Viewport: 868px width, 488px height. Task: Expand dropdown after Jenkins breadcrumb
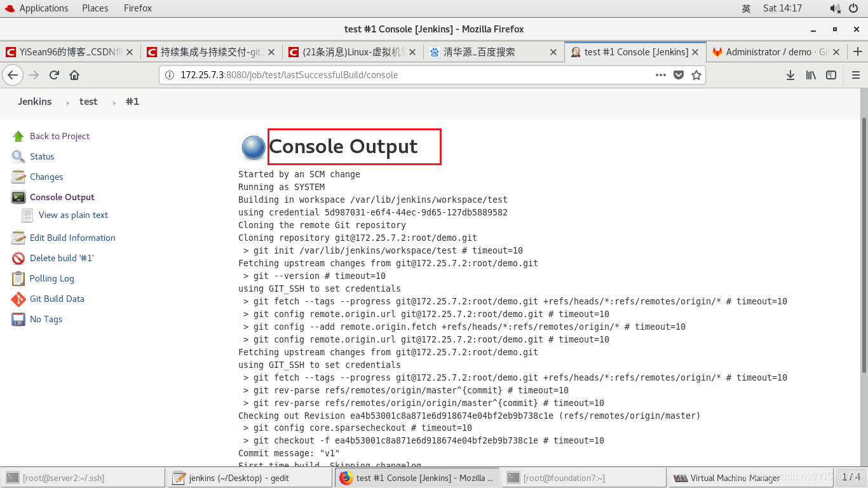pyautogui.click(x=67, y=102)
